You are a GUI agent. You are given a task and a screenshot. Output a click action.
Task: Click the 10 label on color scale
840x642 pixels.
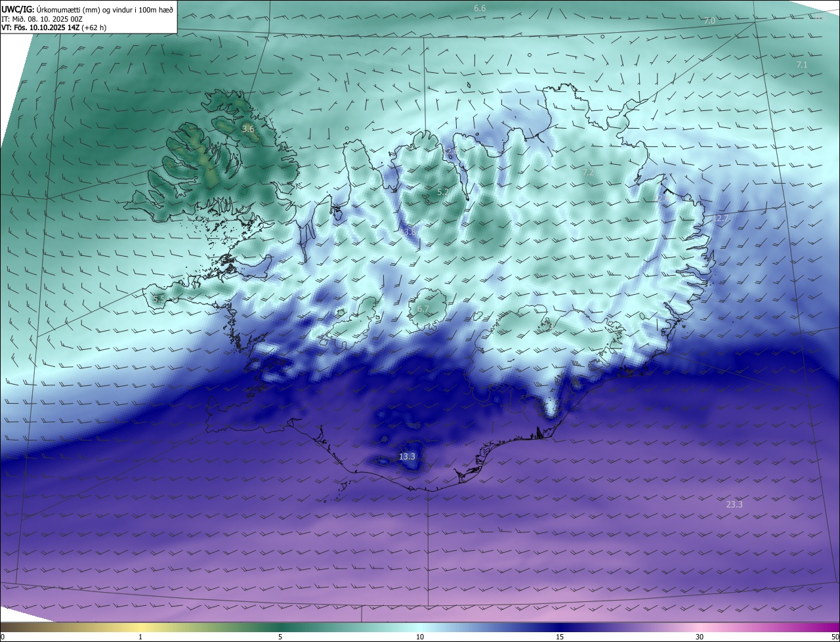(420, 637)
